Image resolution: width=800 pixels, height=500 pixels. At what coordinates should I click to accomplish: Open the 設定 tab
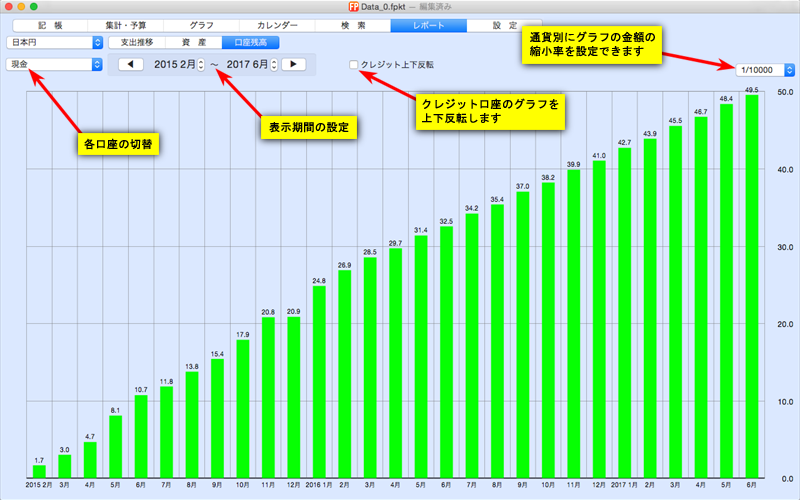pos(505,24)
